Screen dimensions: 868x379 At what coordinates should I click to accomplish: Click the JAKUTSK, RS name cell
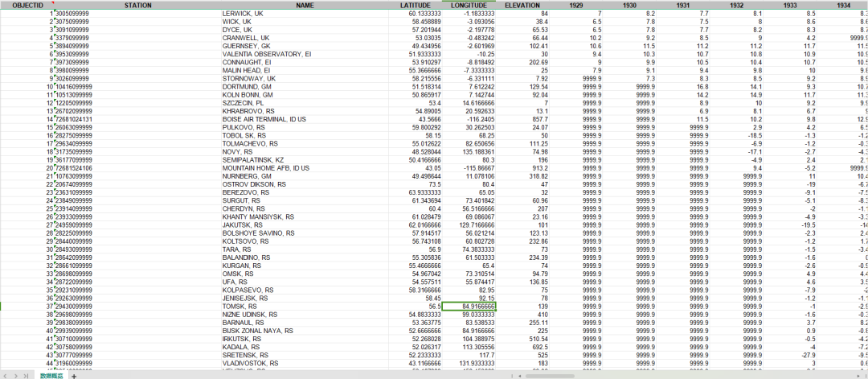[305, 226]
